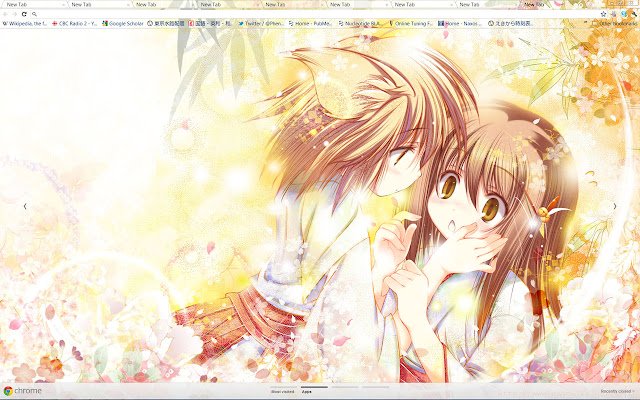The height and width of the screenshot is (400, 640).
Task: Open the Online Tuning F... bookmark
Action: [x=411, y=24]
